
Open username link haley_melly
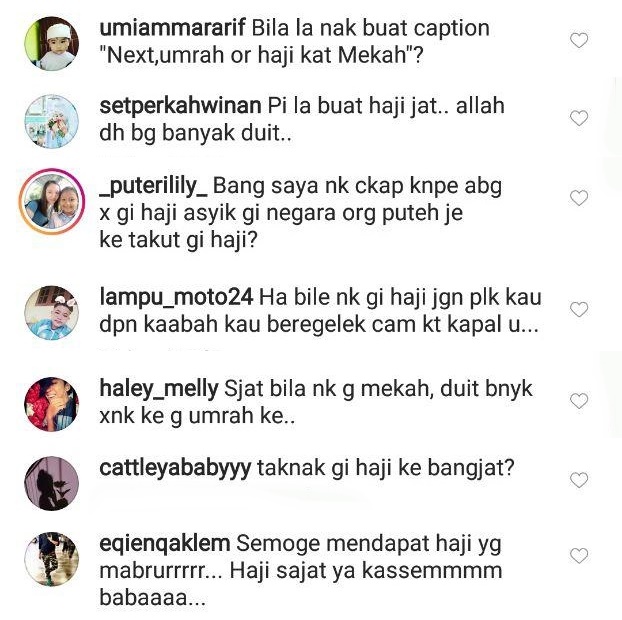click(x=159, y=388)
